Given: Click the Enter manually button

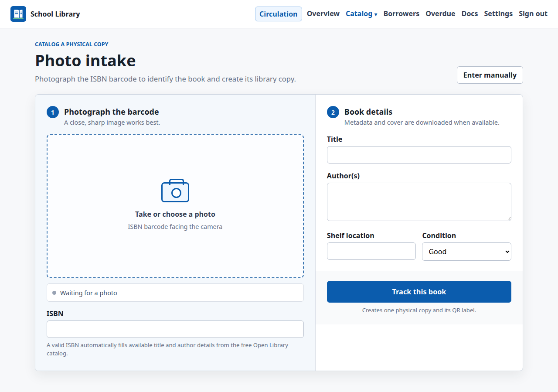Looking at the screenshot, I should coord(490,75).
